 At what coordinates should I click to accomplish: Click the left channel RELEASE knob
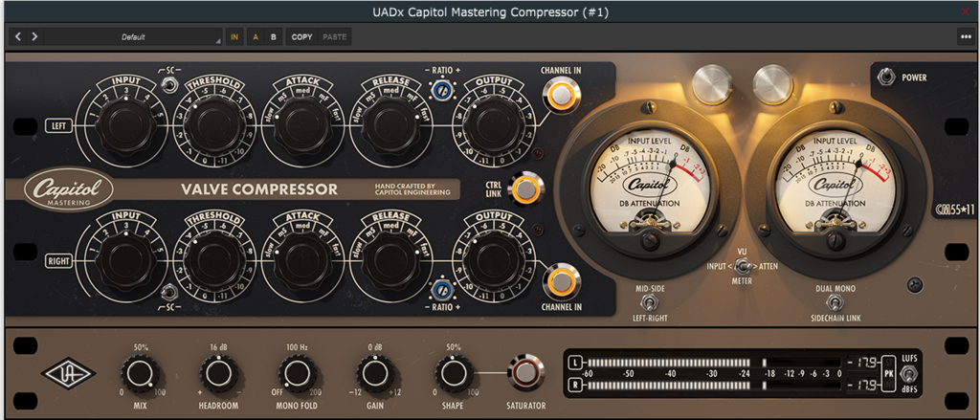coord(391,127)
